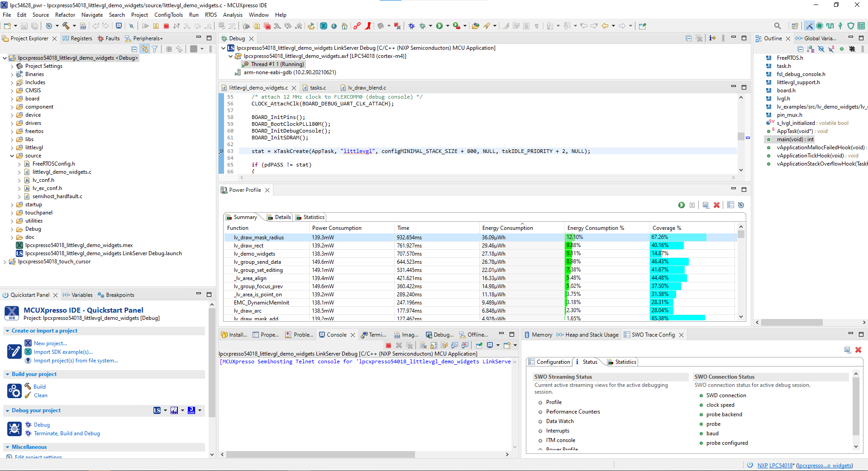
Task: Select lv_draw_rect row in power profile table
Action: (x=248, y=246)
